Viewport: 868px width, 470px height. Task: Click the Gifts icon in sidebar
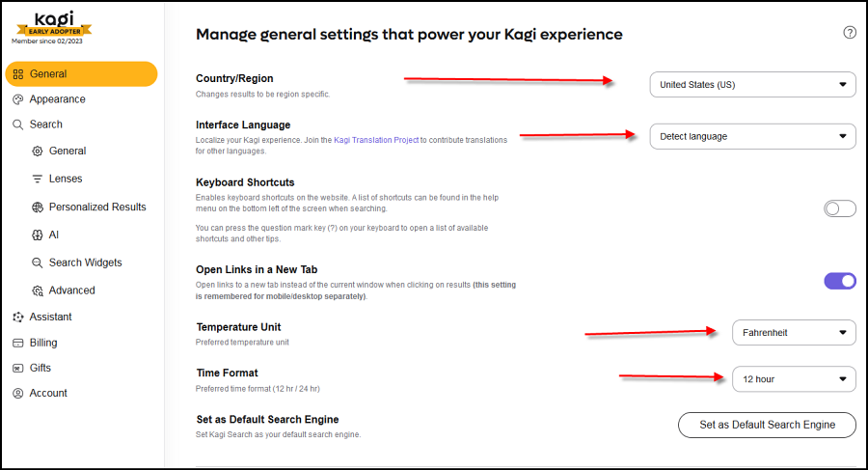coord(18,368)
